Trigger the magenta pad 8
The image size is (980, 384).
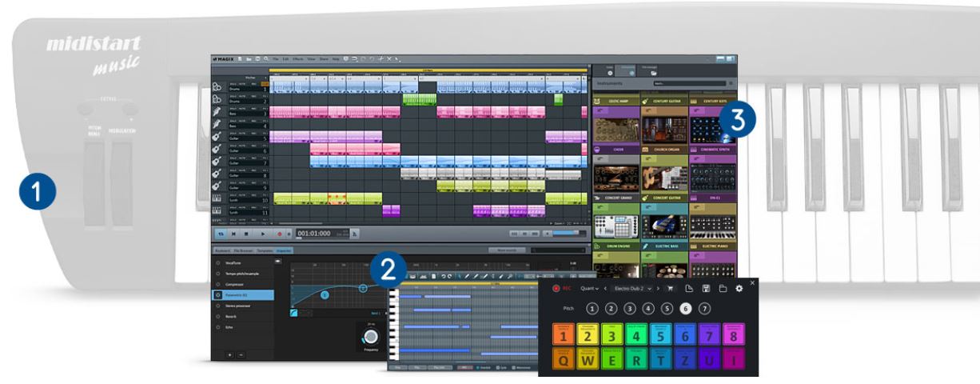[x=734, y=334]
